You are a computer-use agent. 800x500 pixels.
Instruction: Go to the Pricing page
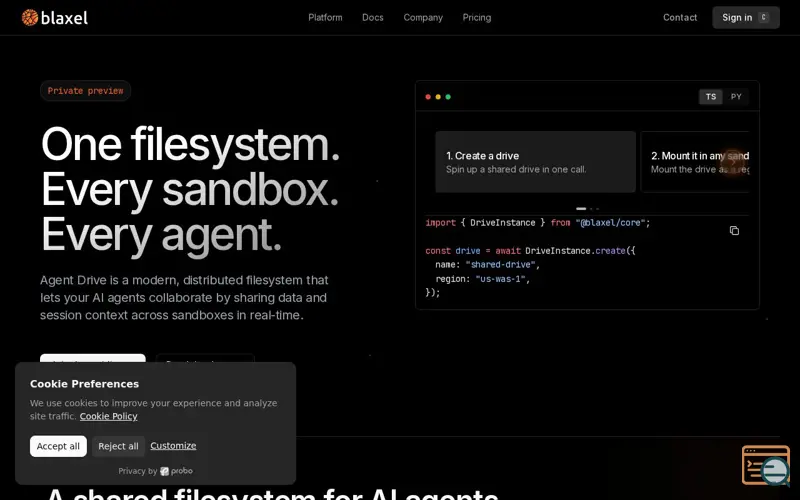(x=477, y=17)
